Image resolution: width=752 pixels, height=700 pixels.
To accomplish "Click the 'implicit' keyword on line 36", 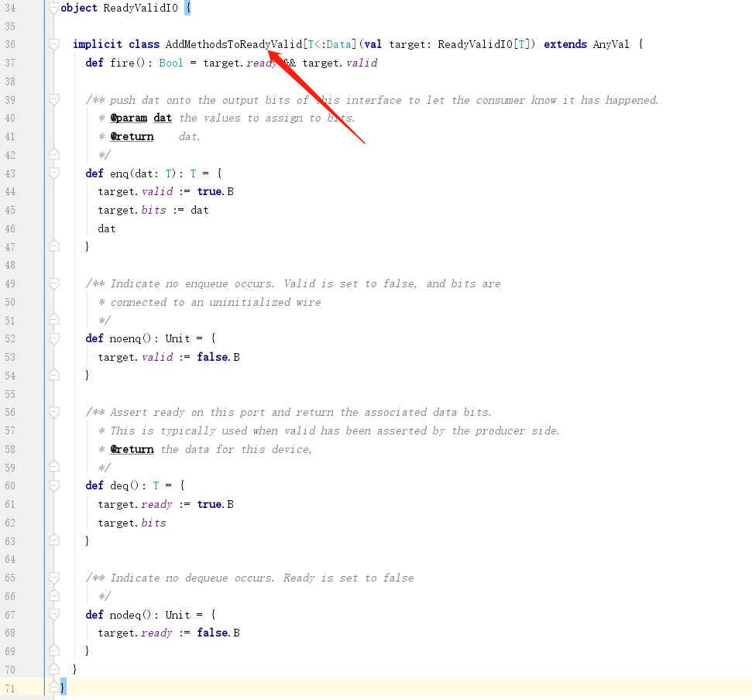I will point(98,45).
